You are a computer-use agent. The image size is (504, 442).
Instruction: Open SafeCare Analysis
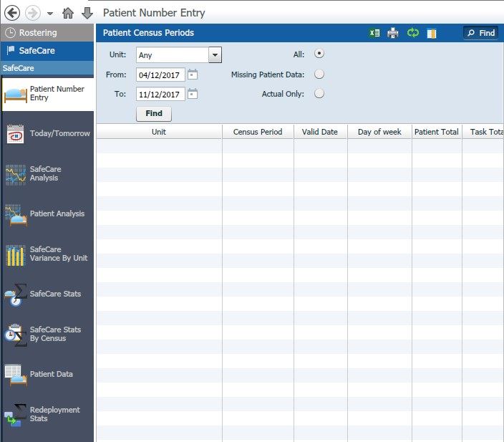(48, 173)
